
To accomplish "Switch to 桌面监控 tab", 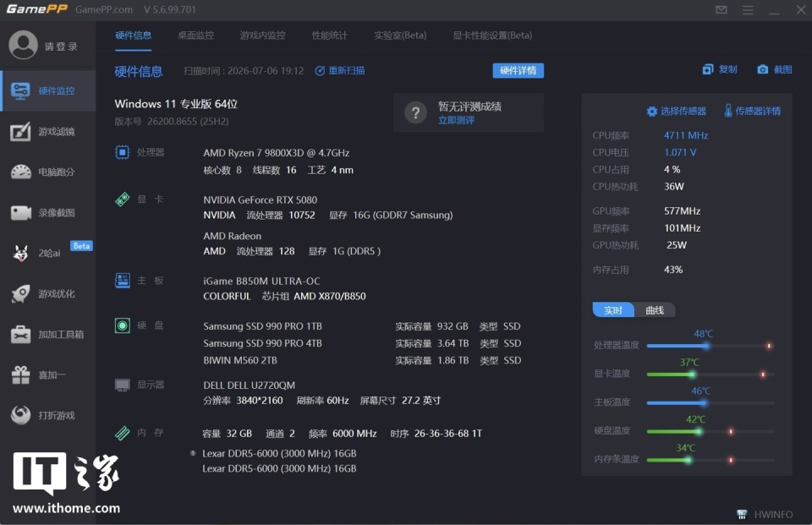I will [x=195, y=36].
